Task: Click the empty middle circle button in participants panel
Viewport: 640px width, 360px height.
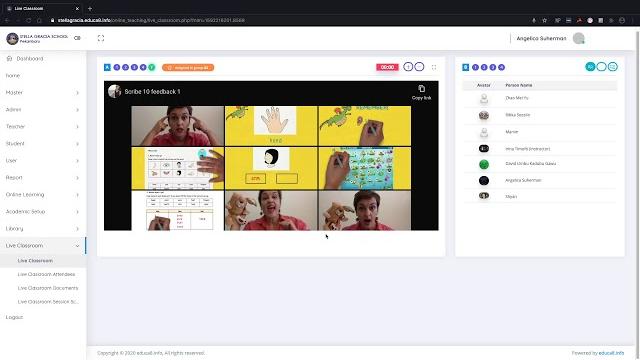Action: [601, 67]
